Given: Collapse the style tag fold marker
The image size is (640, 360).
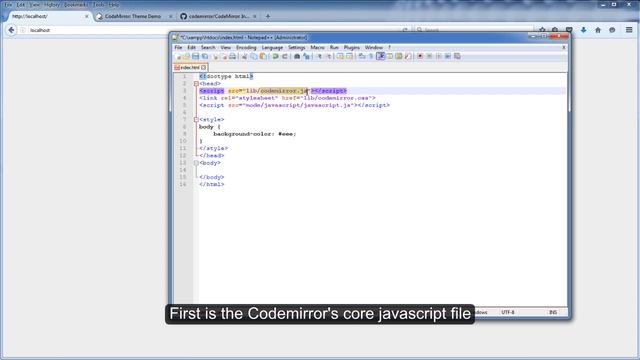Looking at the screenshot, I should click(196, 120).
